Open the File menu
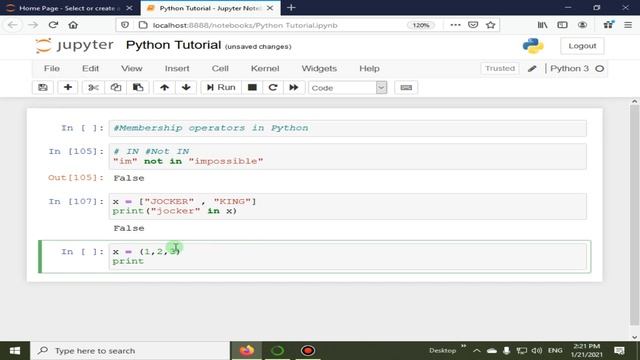This screenshot has width=640, height=360. (52, 69)
